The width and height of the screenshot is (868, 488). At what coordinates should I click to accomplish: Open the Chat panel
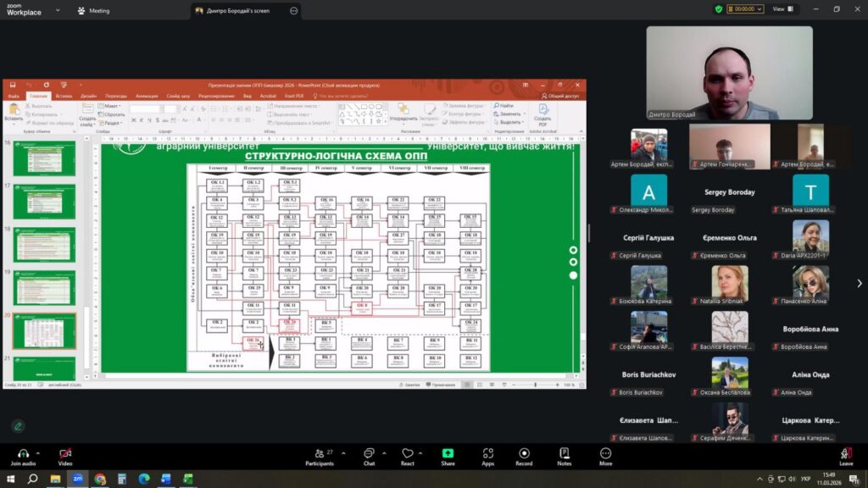(369, 453)
